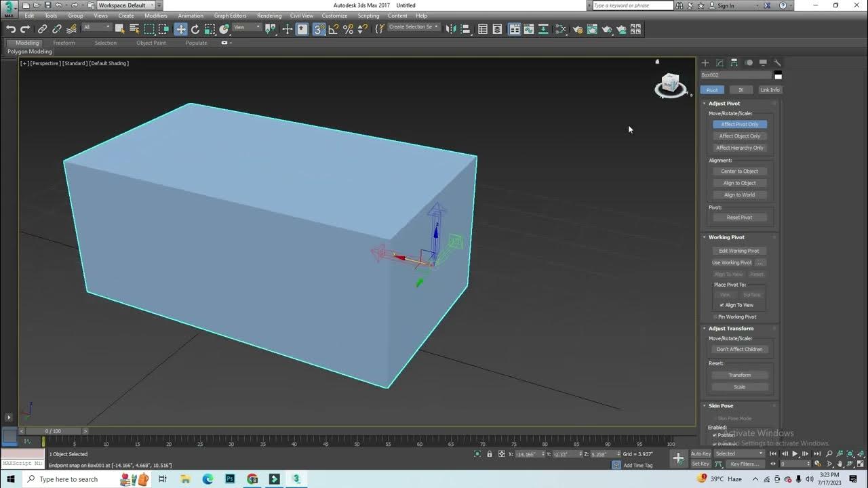Toggle Affect Hierarchy Only
Viewport: 868px width, 488px height.
(740, 148)
